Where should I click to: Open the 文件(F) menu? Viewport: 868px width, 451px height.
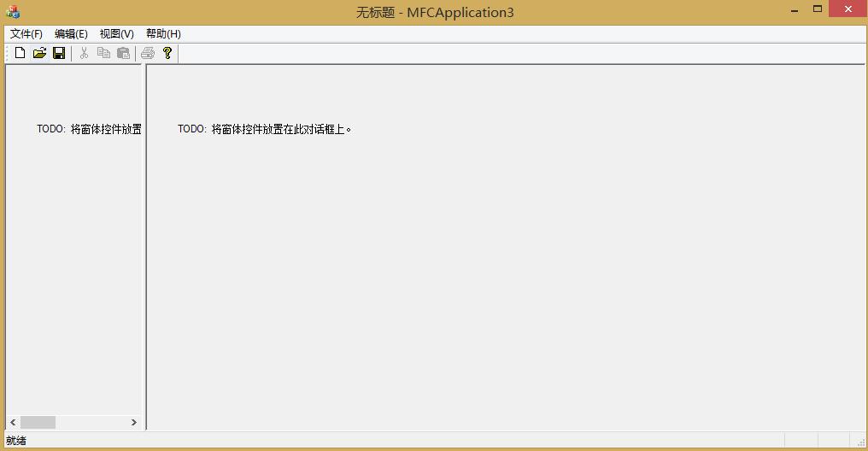tap(26, 34)
